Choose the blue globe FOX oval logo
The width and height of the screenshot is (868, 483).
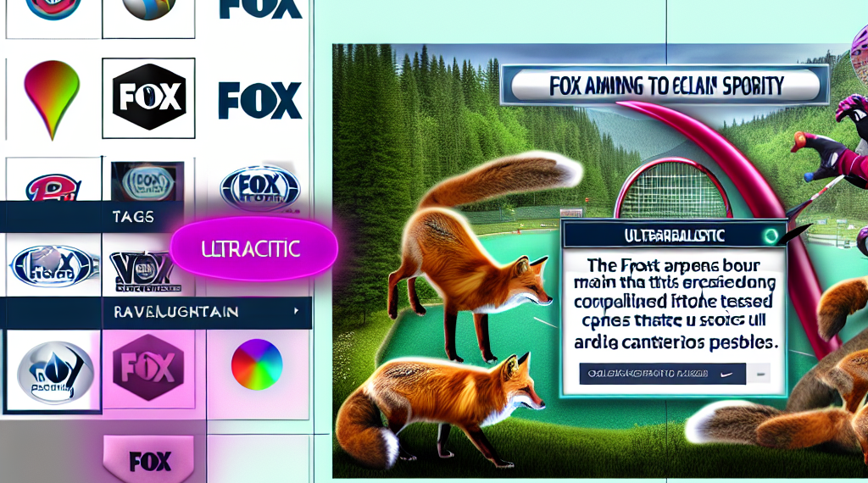click(x=53, y=266)
